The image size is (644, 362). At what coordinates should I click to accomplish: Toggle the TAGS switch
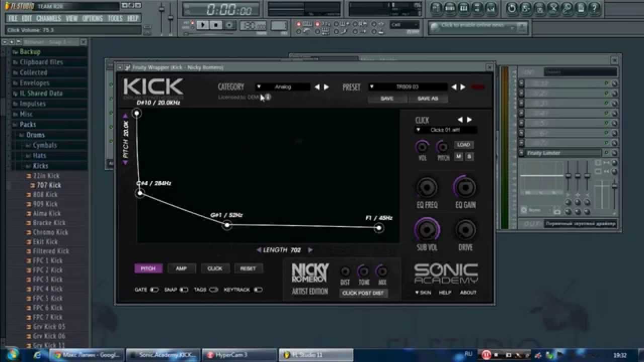tap(214, 290)
